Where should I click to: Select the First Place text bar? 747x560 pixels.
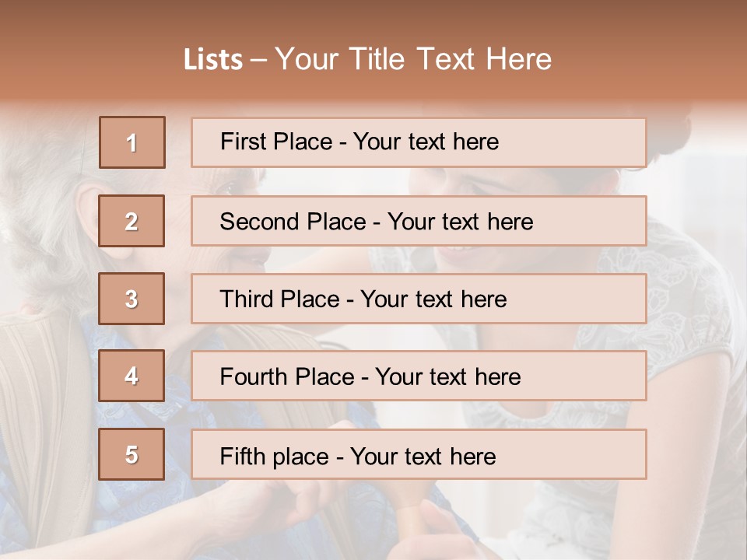[419, 142]
